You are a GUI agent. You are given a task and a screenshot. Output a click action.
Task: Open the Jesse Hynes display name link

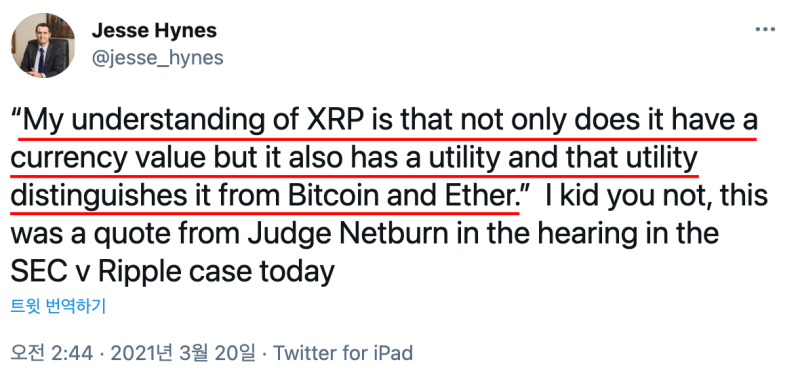tap(154, 32)
